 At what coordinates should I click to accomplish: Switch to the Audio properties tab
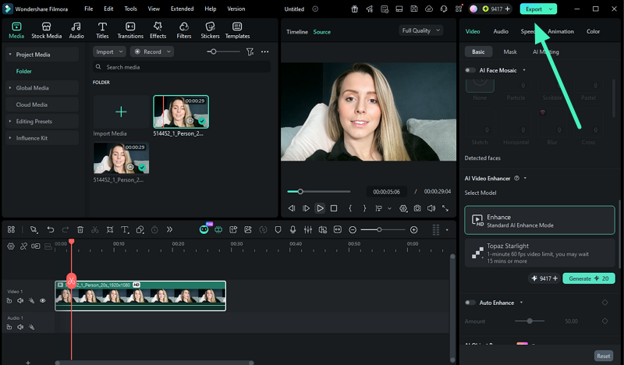[501, 31]
